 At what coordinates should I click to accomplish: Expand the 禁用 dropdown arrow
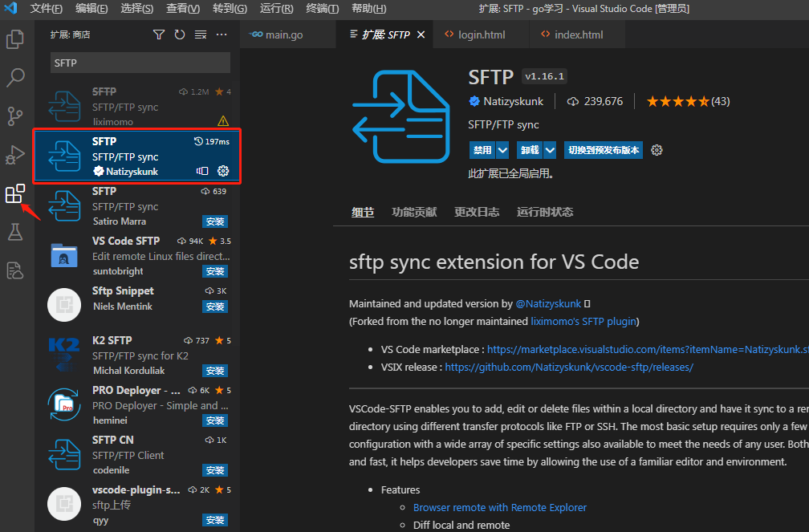(503, 150)
